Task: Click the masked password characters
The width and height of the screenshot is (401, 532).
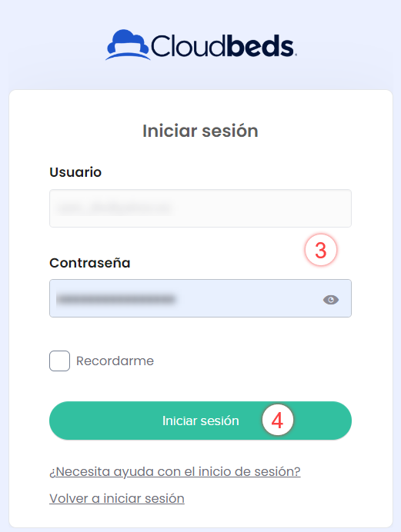Action: tap(115, 299)
